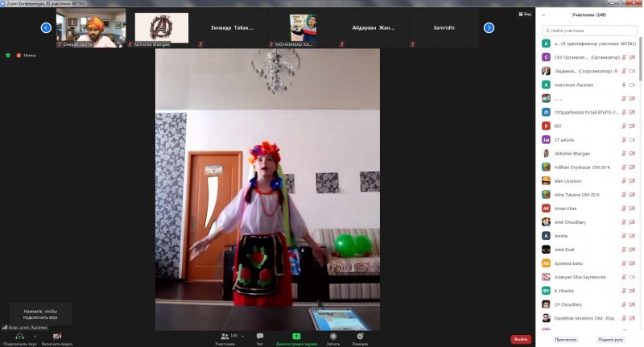This screenshot has height=347, width=644.
Task: Click the Нажмите, чтобы подключить звук tooltip
Action: coord(40,314)
